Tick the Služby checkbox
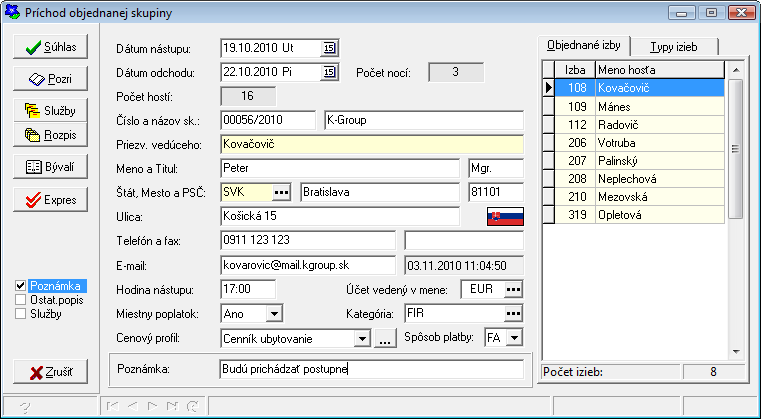The width and height of the screenshot is (761, 419). [22, 314]
